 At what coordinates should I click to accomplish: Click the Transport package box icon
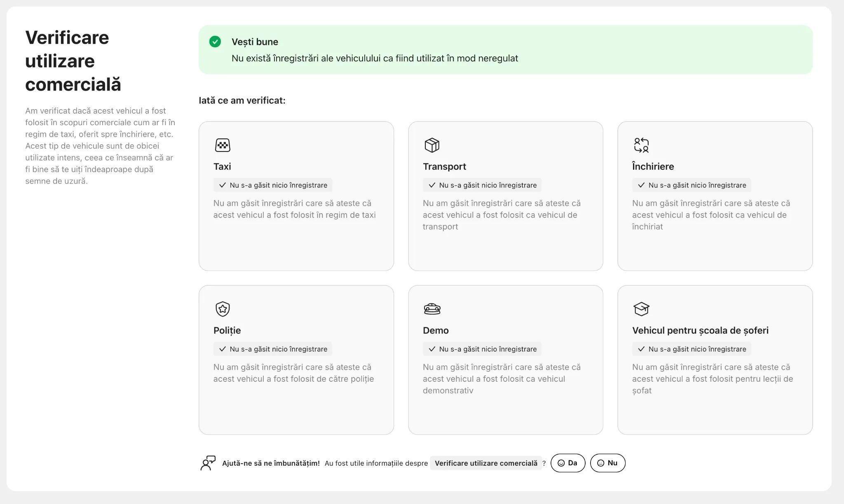(x=432, y=145)
